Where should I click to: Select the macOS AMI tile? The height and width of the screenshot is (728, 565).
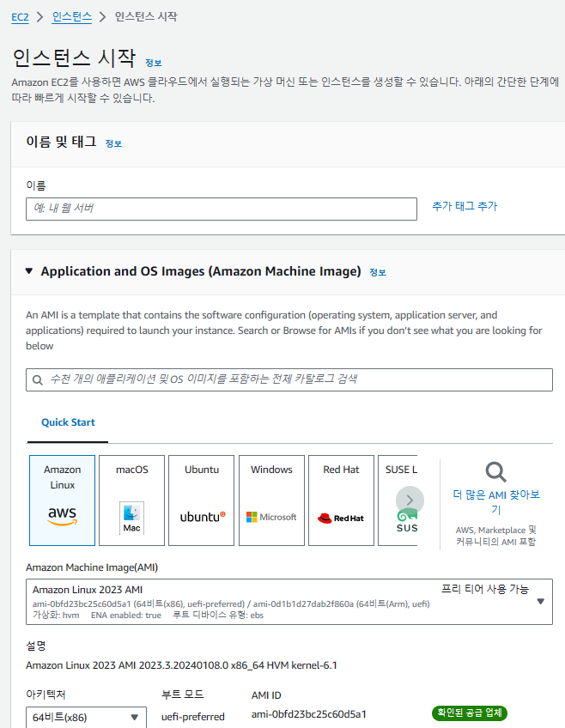[x=132, y=500]
